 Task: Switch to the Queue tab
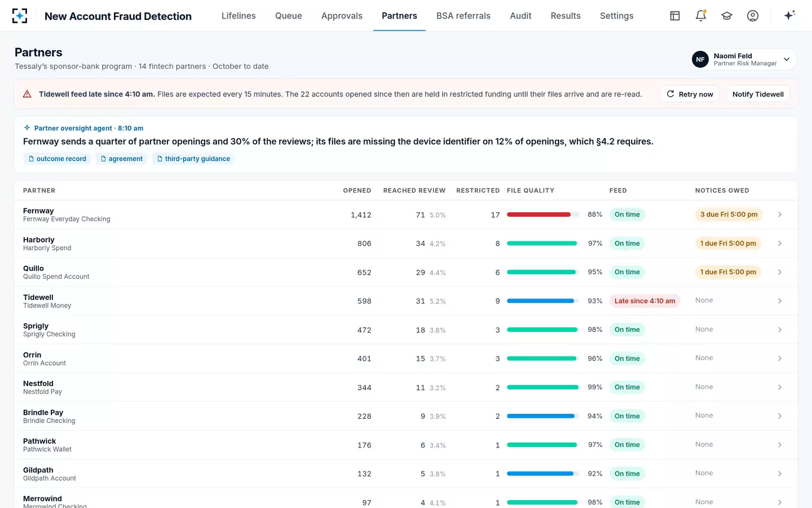tap(289, 16)
